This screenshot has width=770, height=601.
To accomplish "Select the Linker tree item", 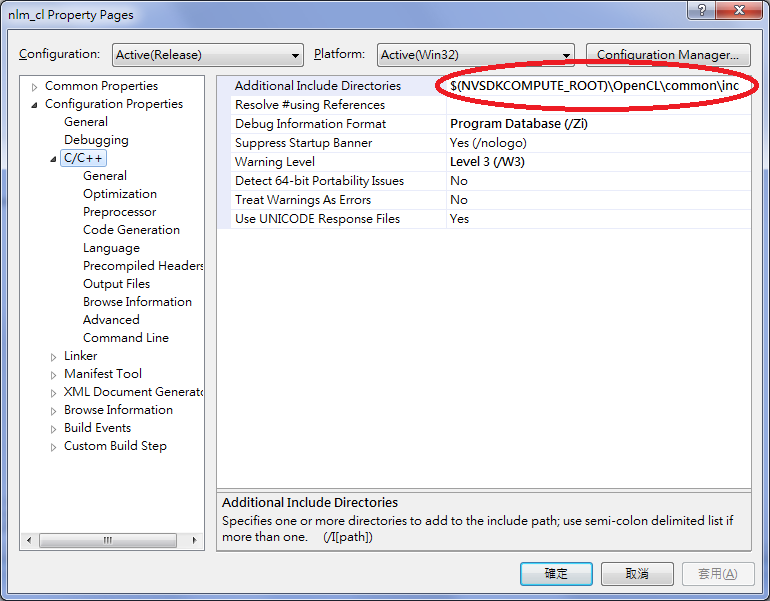I will click(x=81, y=356).
